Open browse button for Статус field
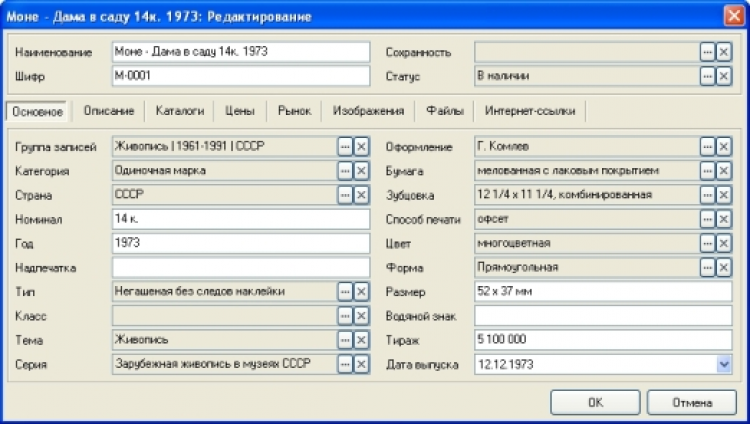 (707, 76)
